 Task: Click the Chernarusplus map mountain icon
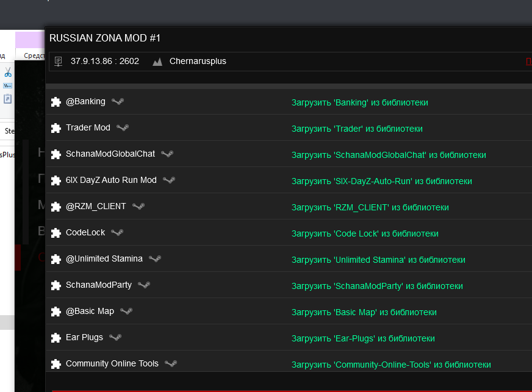tap(157, 62)
